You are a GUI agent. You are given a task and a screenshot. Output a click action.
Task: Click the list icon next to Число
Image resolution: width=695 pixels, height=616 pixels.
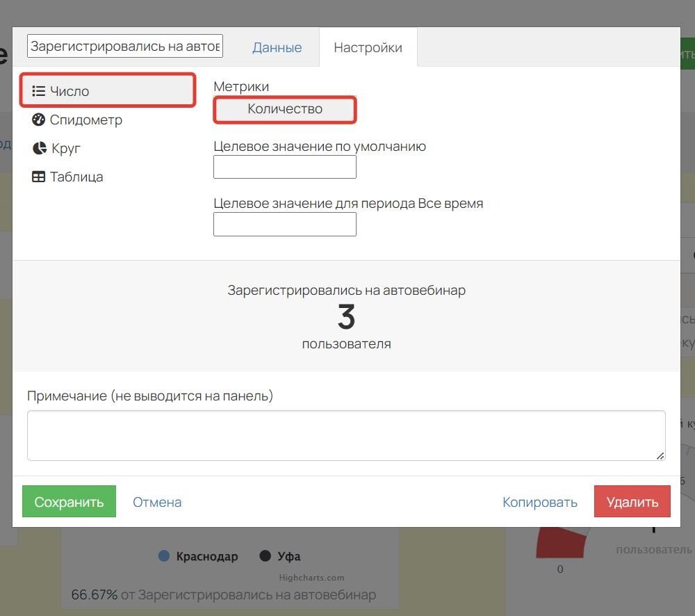click(38, 91)
